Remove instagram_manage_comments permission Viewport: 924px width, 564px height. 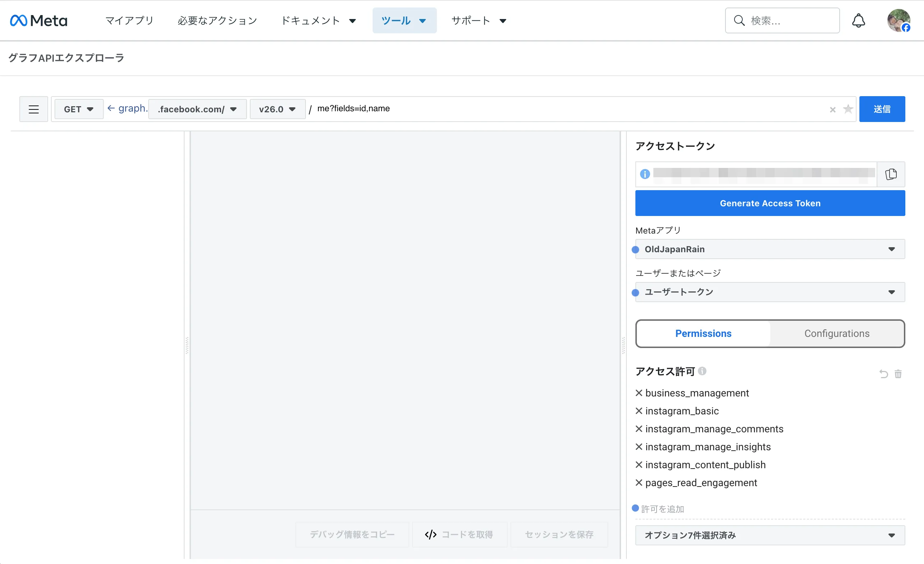click(639, 429)
